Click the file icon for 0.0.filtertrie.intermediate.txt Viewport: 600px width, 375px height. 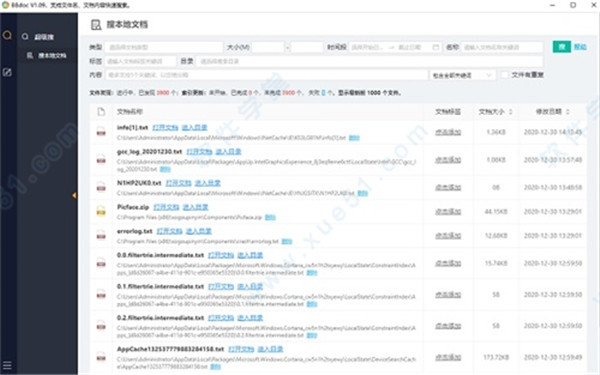pos(101,263)
